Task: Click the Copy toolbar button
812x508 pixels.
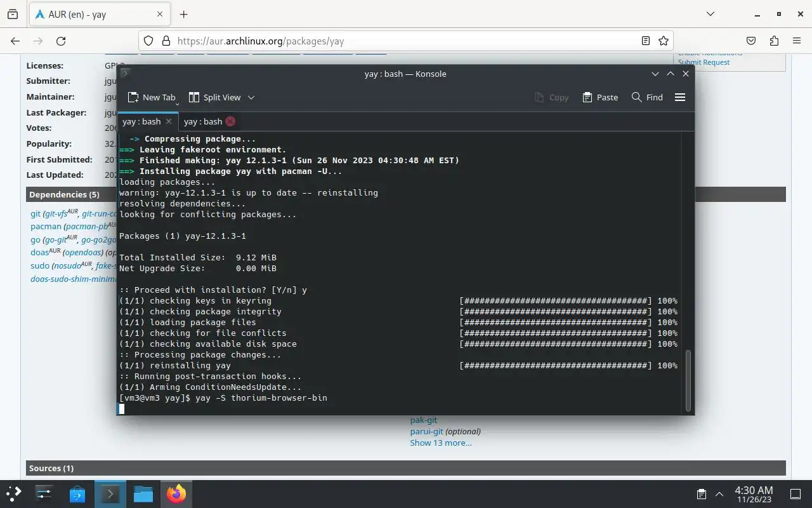Action: click(551, 97)
